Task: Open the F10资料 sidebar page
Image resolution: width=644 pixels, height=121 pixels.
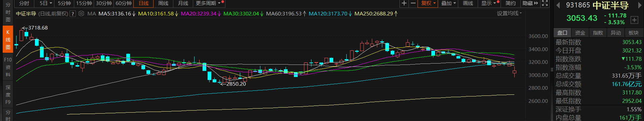Action: click(x=8, y=67)
